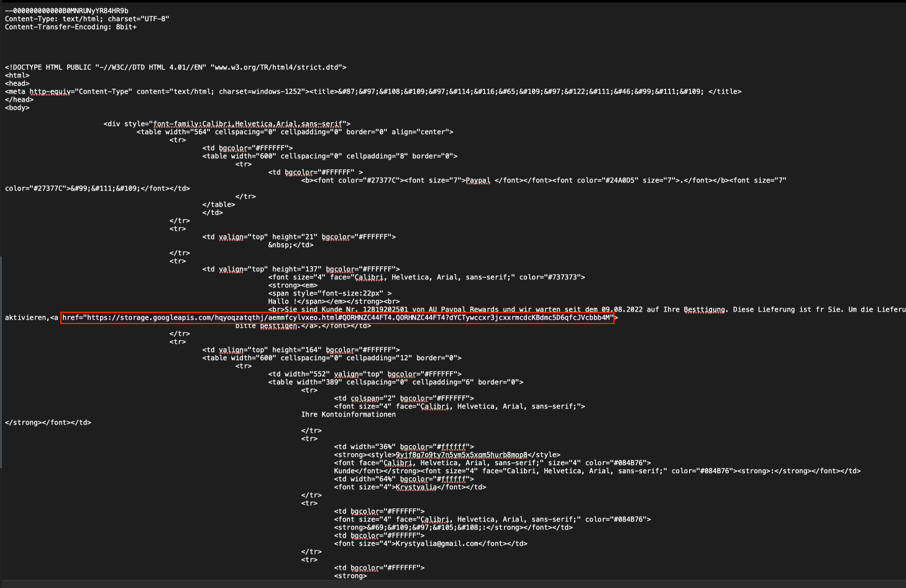Click the opening <head> tag line
Viewport: 906px width, 588px height.
(17, 84)
